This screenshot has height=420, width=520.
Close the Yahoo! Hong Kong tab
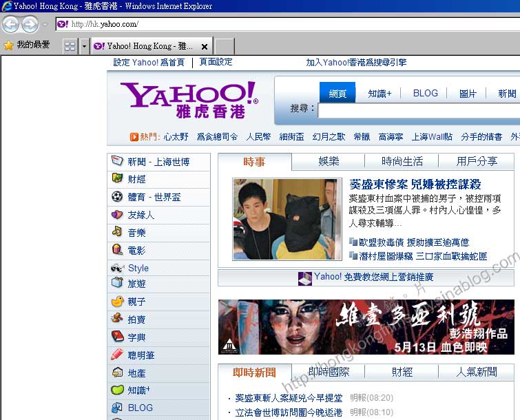[x=205, y=47]
